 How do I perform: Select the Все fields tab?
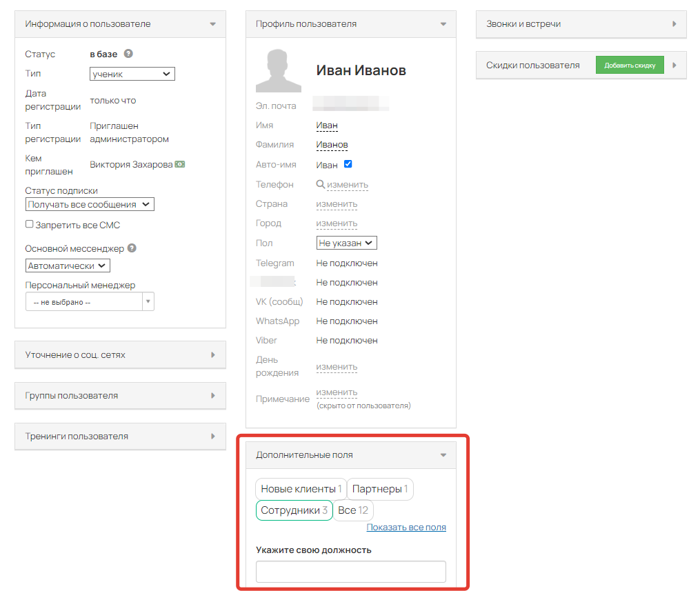click(353, 510)
